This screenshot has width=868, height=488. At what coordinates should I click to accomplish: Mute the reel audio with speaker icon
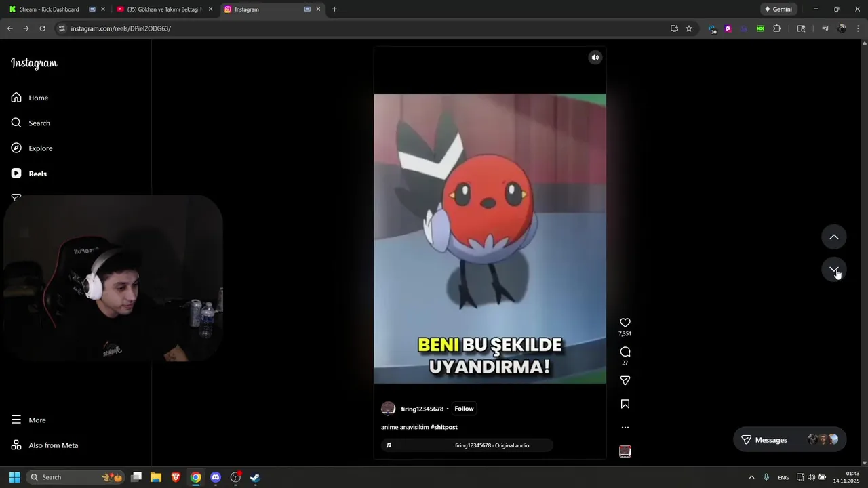pos(595,58)
